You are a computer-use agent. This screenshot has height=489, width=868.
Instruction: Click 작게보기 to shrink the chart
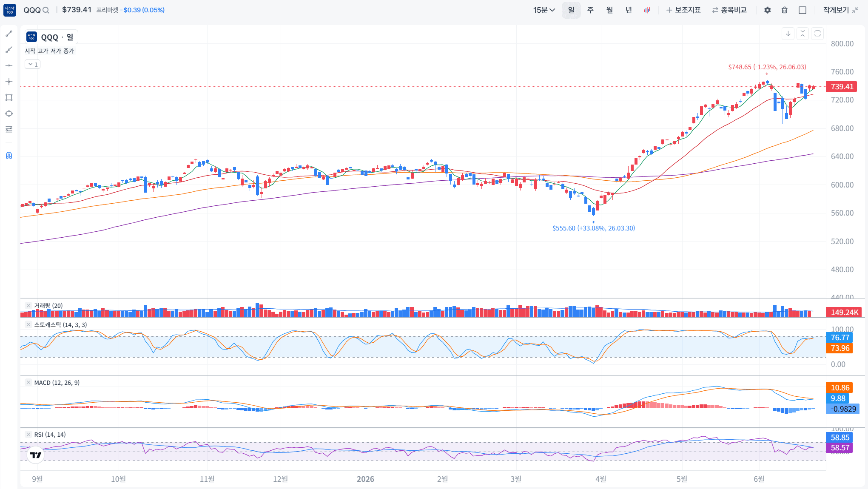pyautogui.click(x=841, y=10)
